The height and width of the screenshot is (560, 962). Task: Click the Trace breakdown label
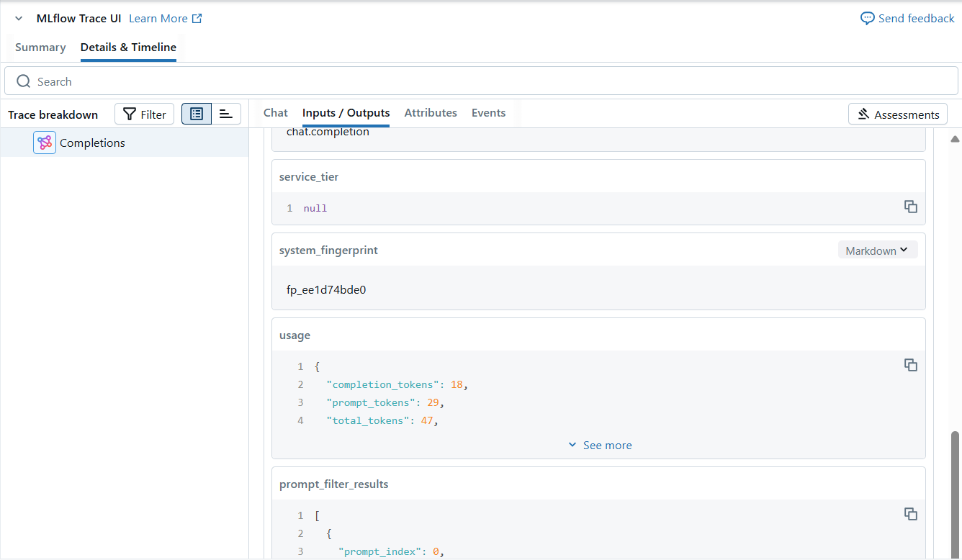coord(53,115)
